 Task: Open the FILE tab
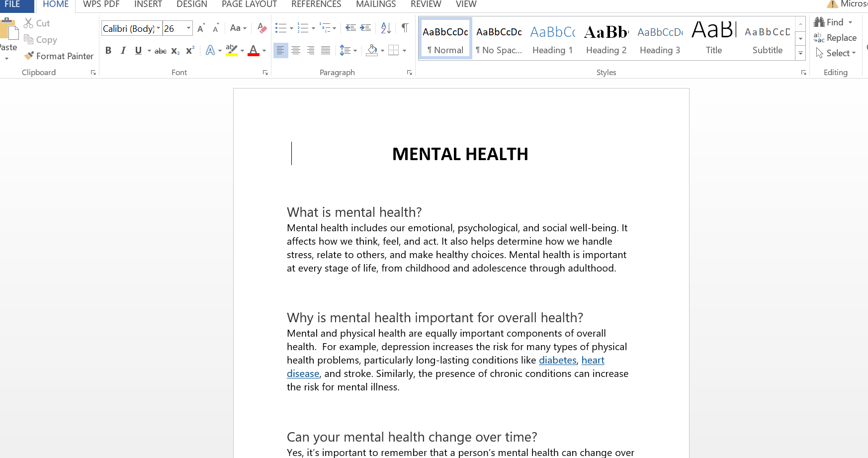click(12, 4)
